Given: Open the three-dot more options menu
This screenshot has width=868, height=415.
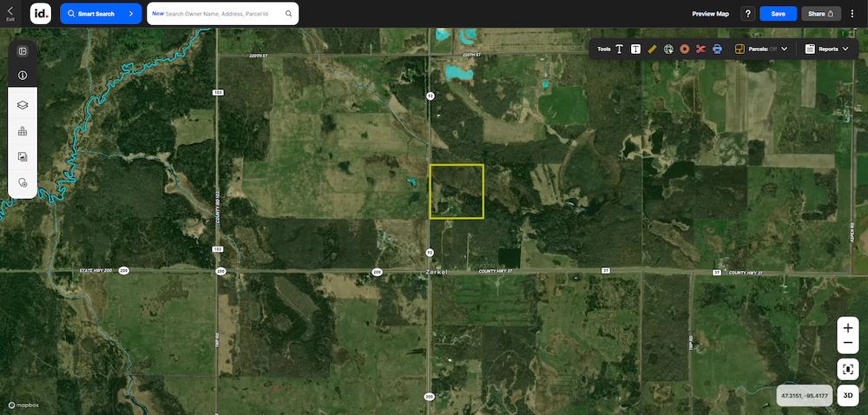Looking at the screenshot, I should (852, 14).
